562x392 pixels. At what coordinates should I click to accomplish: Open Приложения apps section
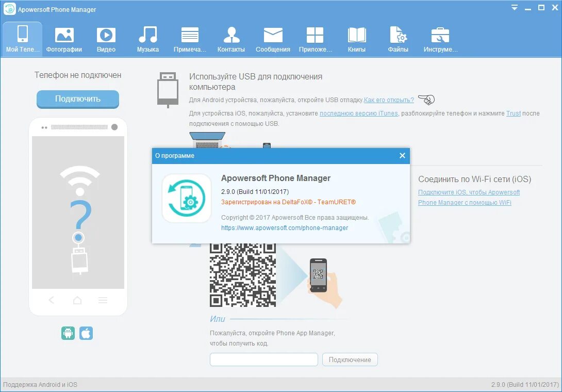[x=315, y=39]
